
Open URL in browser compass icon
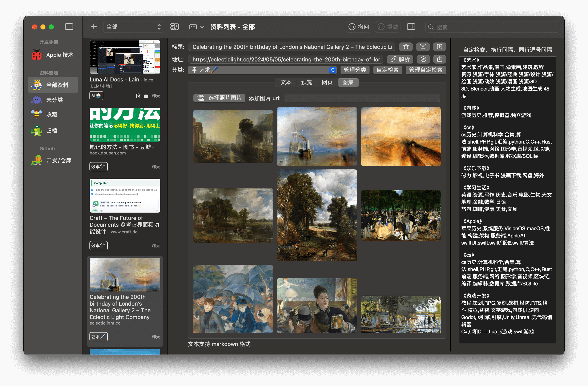[x=423, y=59]
